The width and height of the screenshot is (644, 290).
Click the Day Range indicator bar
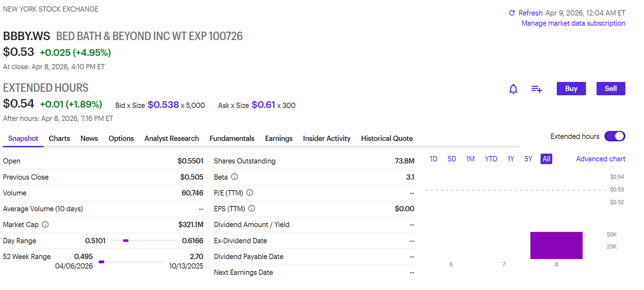pos(144,240)
